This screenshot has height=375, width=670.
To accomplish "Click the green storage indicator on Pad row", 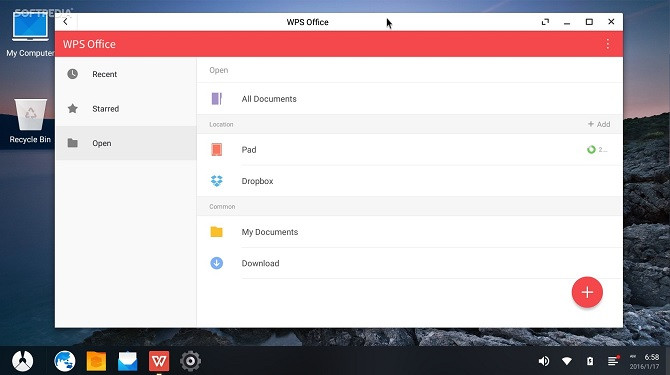I will tap(591, 149).
